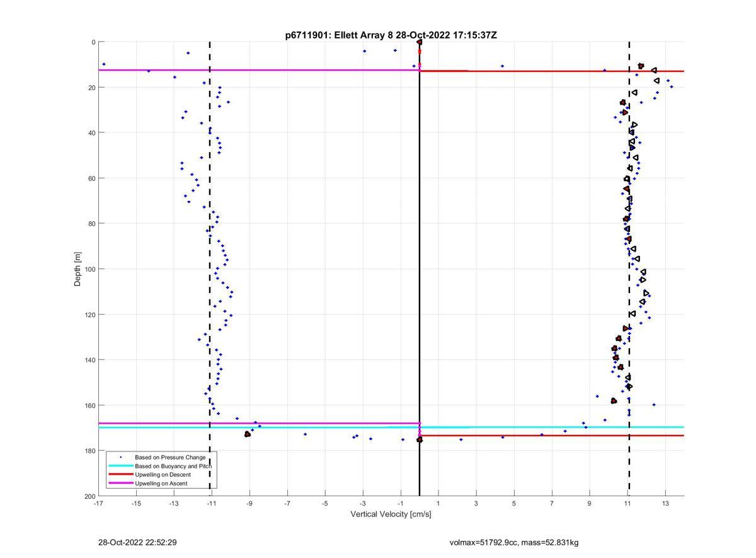756x558 pixels.
Task: Click the red-filled marker near -9 cm/s at 173 m
Action: [x=248, y=434]
